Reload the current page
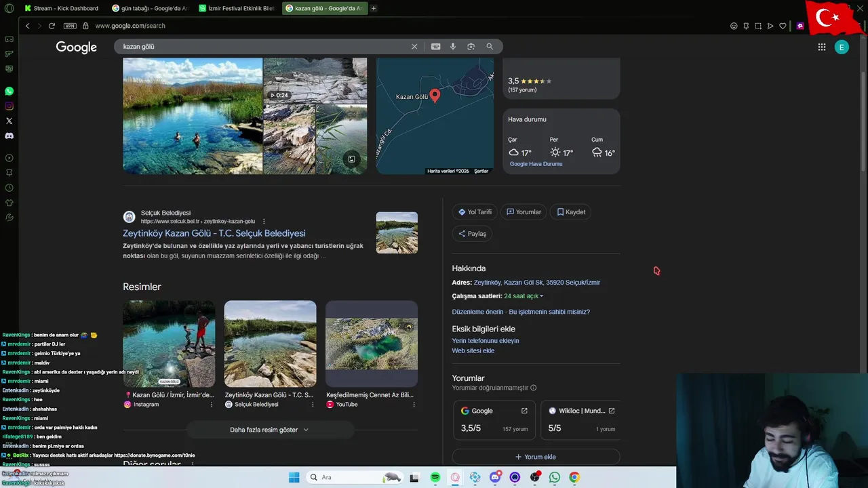Image resolution: width=868 pixels, height=488 pixels. point(52,26)
